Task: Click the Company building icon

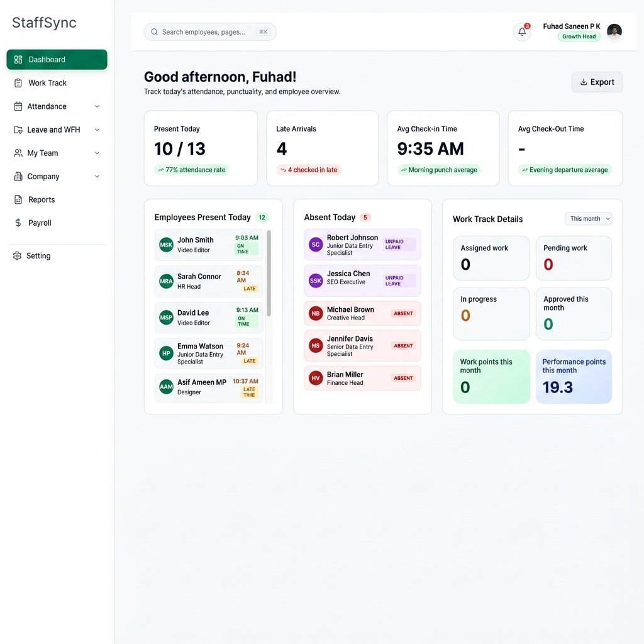Action: point(18,176)
